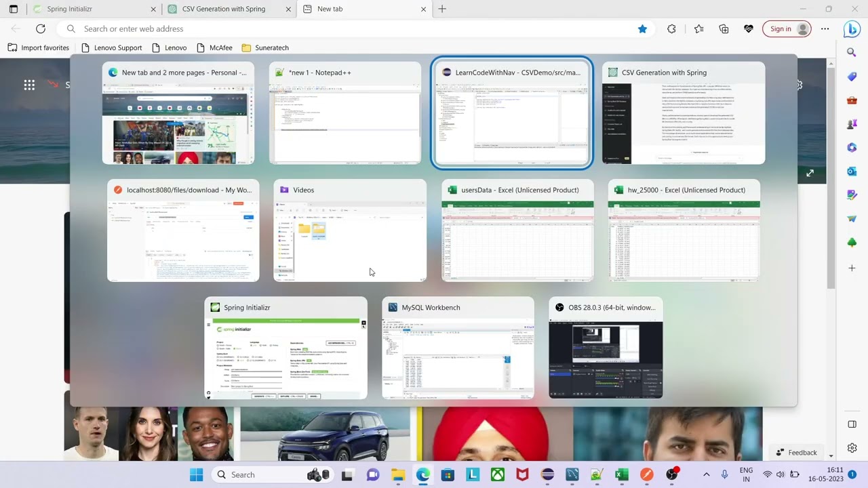The image size is (868, 488).
Task: Open the Extensions puzzle icon
Action: click(x=671, y=29)
